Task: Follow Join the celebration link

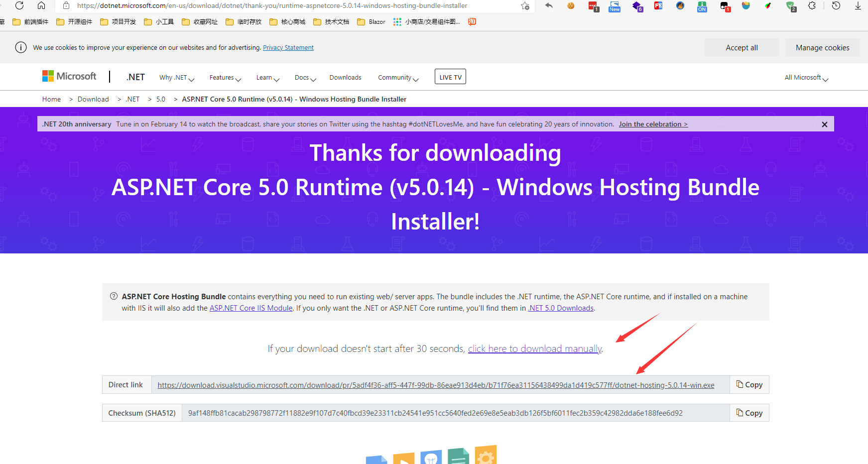Action: [653, 124]
